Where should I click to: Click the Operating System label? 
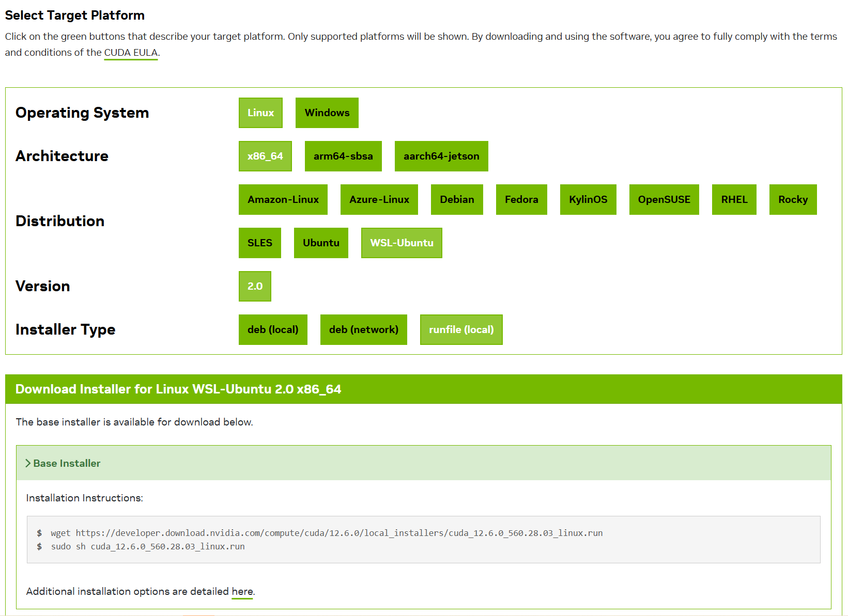(x=82, y=113)
